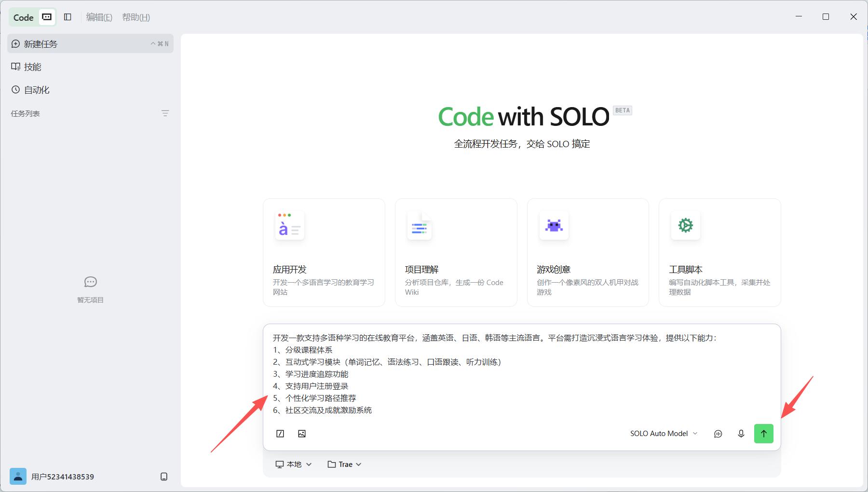Image resolution: width=868 pixels, height=492 pixels.
Task: Open the 自动化 section
Action: click(90, 90)
